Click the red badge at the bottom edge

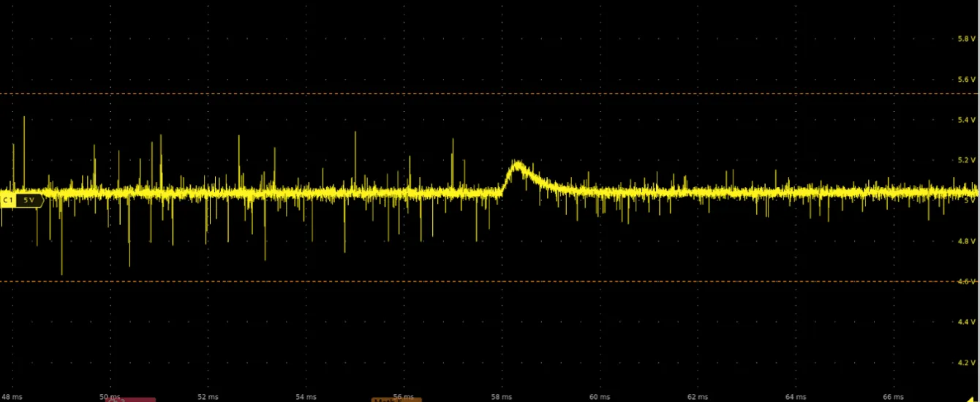coord(132,400)
